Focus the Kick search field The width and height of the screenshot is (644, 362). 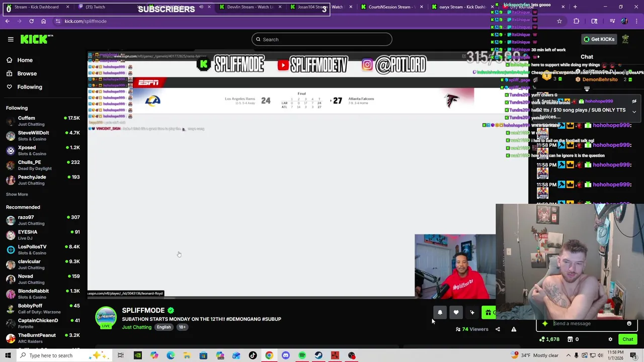click(322, 39)
